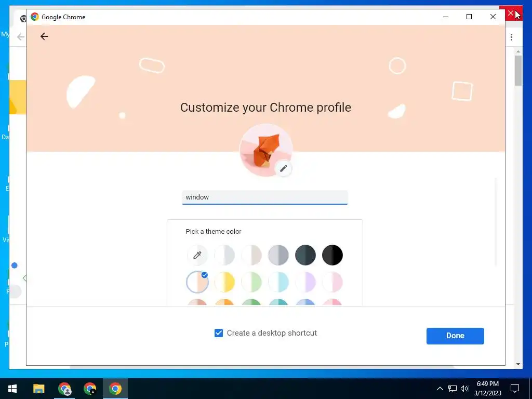This screenshot has width=532, height=399.
Task: Maximize the Google Chrome profile dialog
Action: tap(469, 17)
